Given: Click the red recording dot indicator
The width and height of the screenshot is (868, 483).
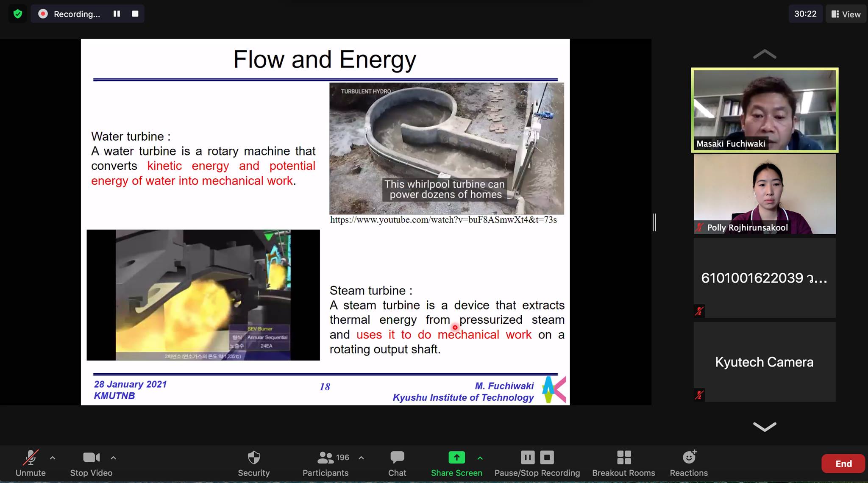Looking at the screenshot, I should [43, 14].
